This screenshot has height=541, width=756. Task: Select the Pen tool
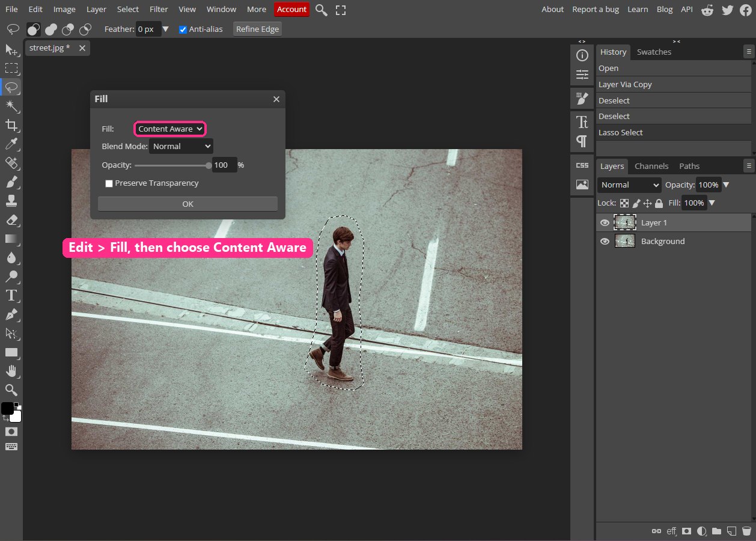coord(11,314)
